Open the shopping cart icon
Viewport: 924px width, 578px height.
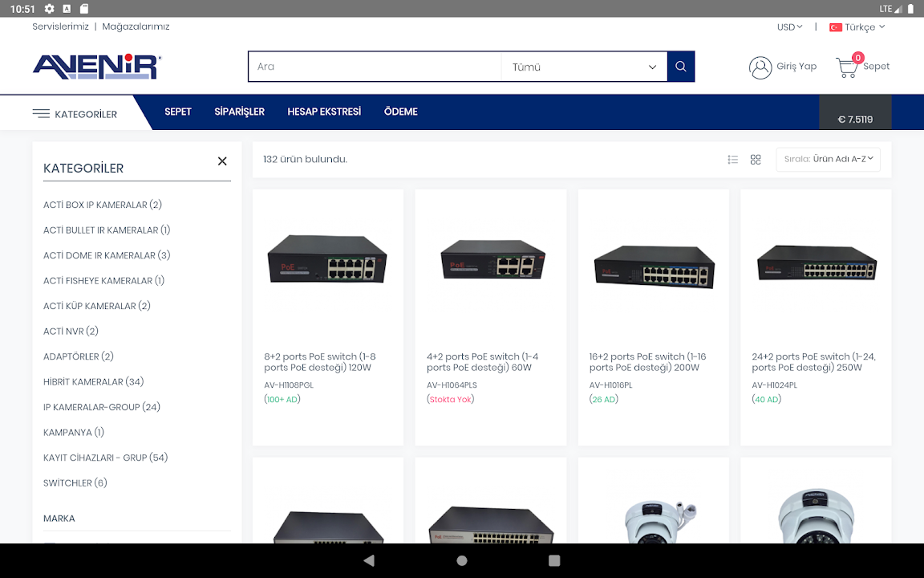click(x=847, y=67)
